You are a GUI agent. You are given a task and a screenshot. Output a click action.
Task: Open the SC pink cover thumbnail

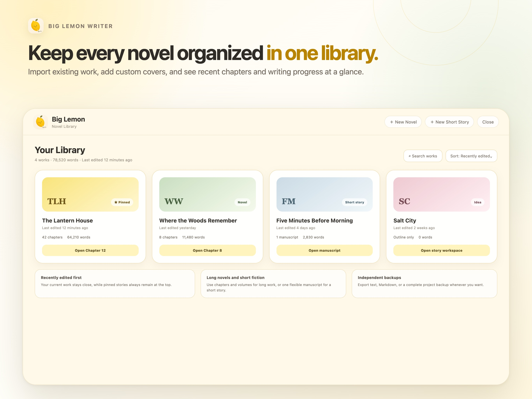(x=442, y=194)
